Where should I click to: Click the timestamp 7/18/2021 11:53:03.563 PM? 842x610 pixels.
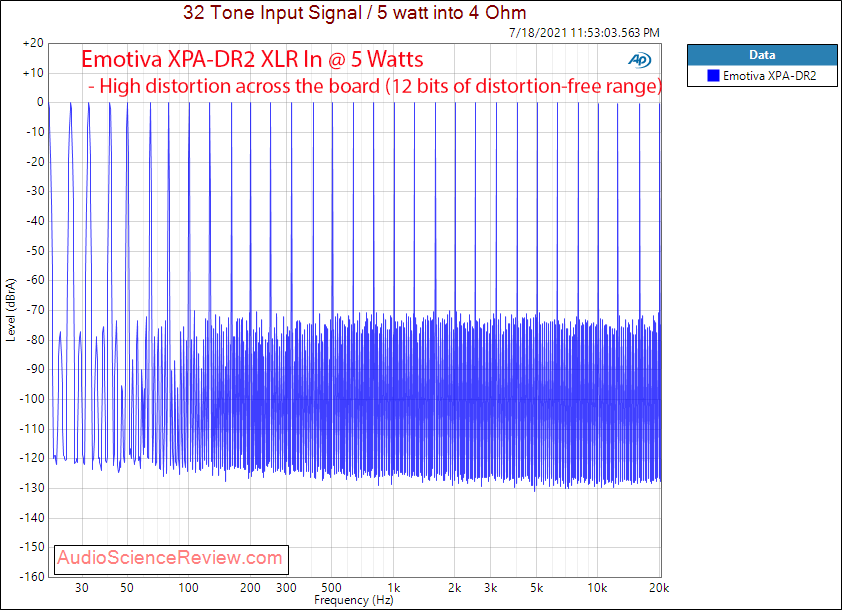tap(584, 33)
